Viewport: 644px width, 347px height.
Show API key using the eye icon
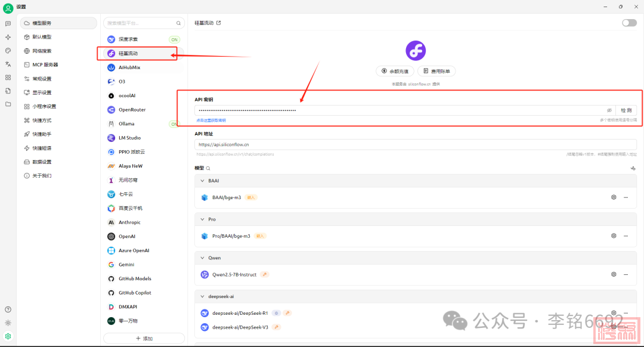609,110
